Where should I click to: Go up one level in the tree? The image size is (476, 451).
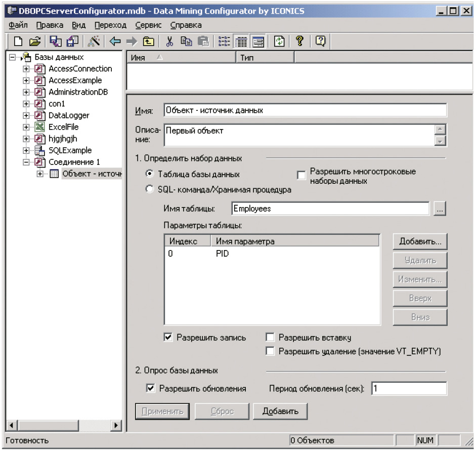click(148, 41)
